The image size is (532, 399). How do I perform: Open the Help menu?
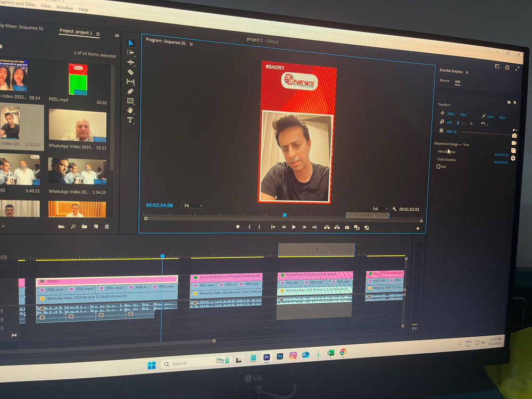point(83,9)
